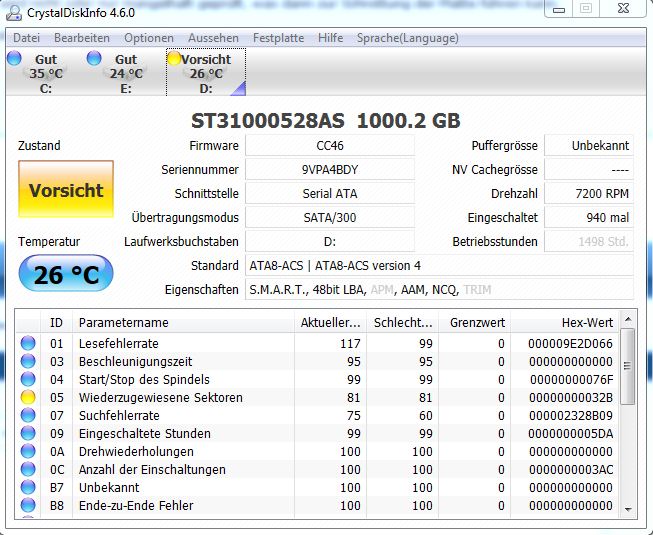
Task: Click the Firmware value CC46
Action: click(x=330, y=145)
